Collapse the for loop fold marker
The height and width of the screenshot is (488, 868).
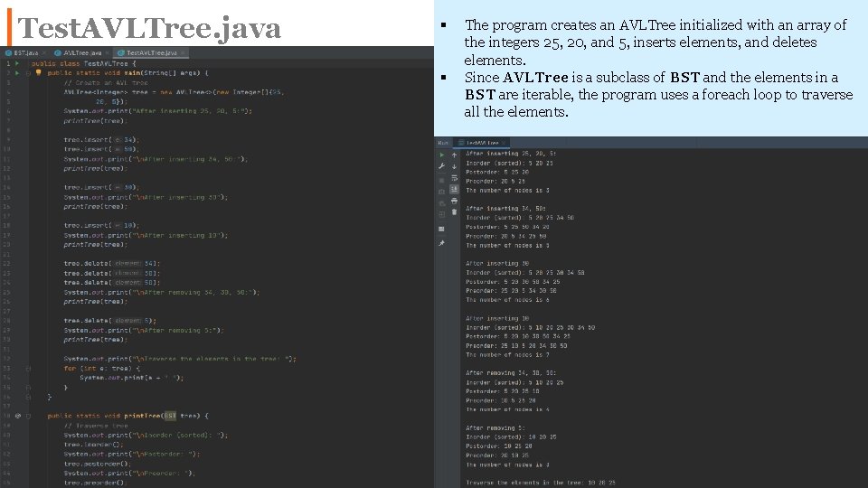28,369
